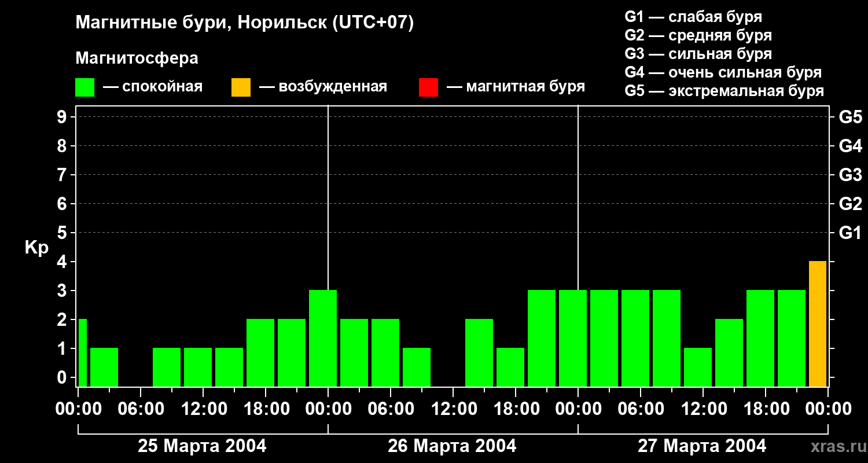Click the "G3 — сильная буря" legend line
Screen dimensions: 868x463
(x=698, y=54)
